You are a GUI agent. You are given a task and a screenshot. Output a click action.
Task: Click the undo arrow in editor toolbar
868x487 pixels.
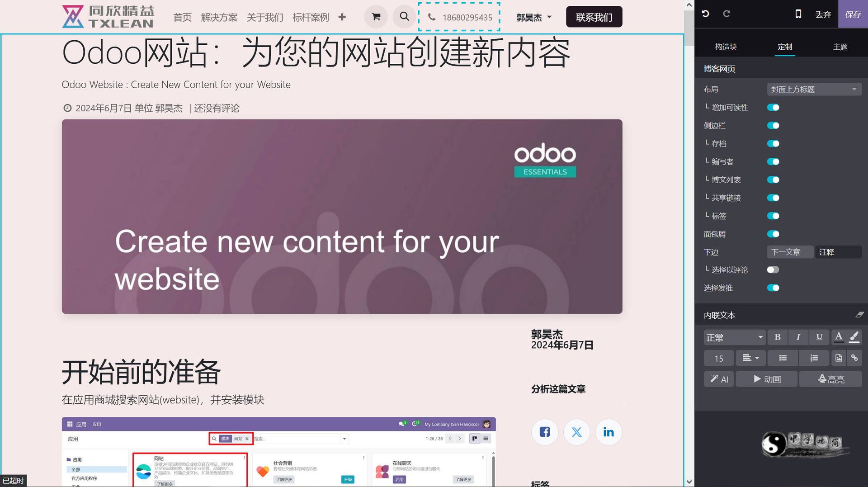[705, 14]
